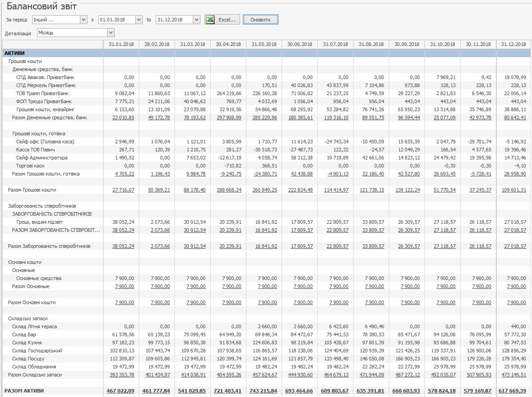Expand the start date 01.01.2018 picker
Image resolution: width=532 pixels, height=397 pixels.
(138, 20)
